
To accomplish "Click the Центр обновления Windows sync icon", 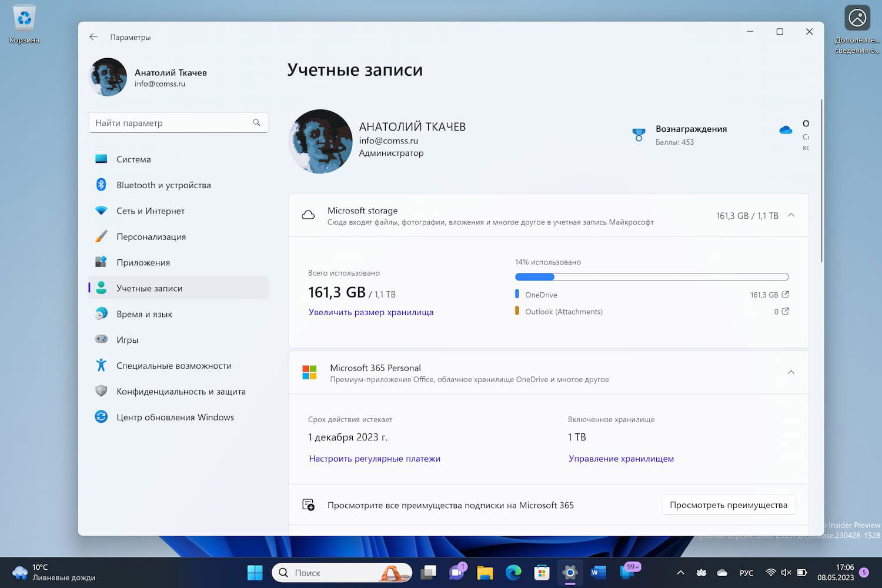I will tap(101, 417).
